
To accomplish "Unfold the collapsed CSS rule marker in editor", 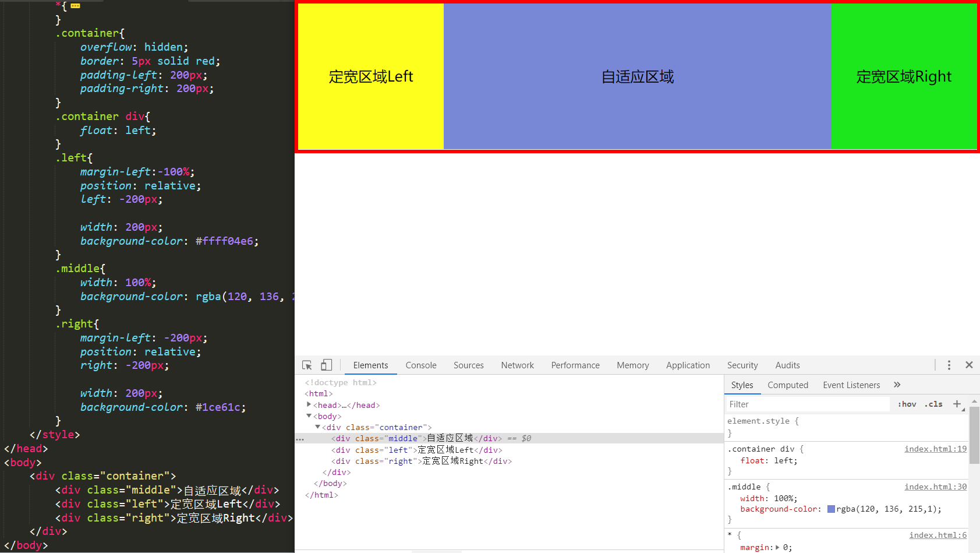I will pyautogui.click(x=75, y=6).
